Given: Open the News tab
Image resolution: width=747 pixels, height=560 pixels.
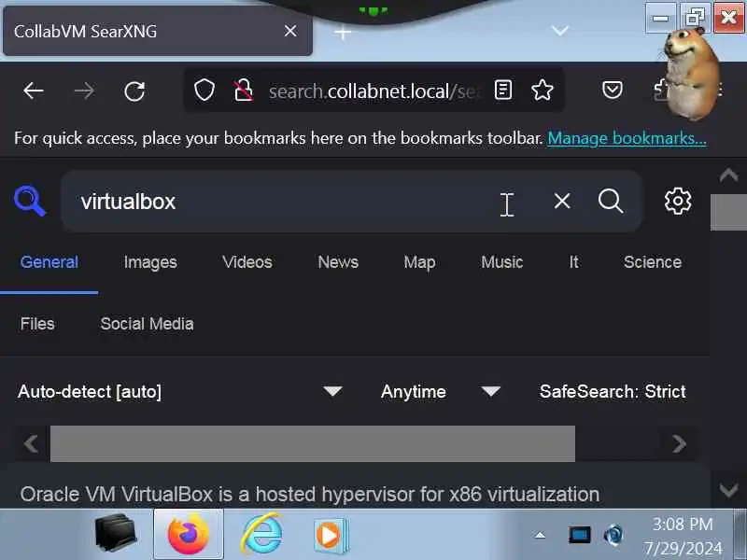Looking at the screenshot, I should tap(338, 262).
